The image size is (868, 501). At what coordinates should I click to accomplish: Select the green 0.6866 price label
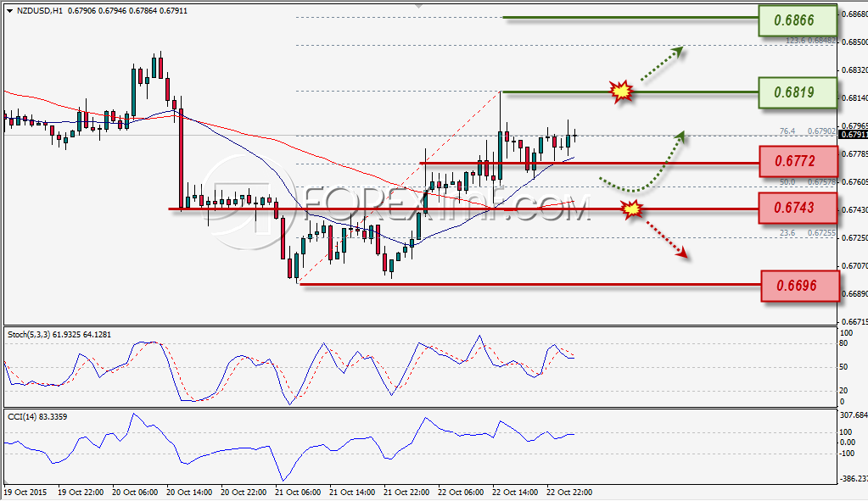pyautogui.click(x=797, y=20)
